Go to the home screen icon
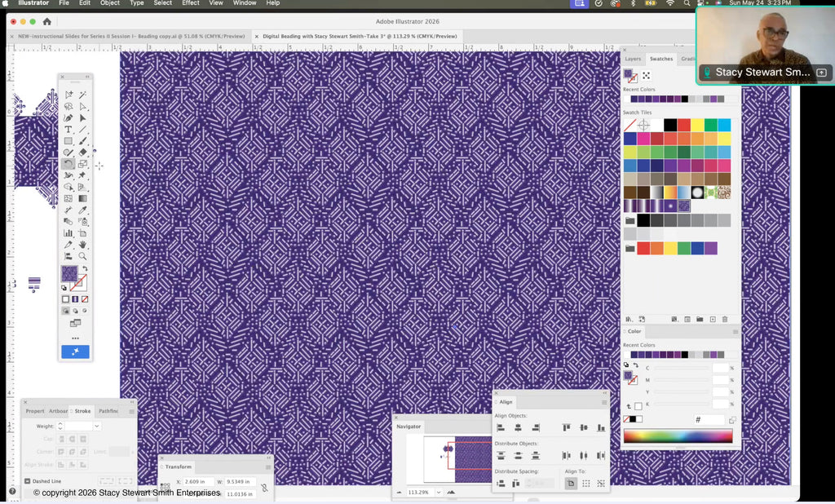 click(46, 22)
